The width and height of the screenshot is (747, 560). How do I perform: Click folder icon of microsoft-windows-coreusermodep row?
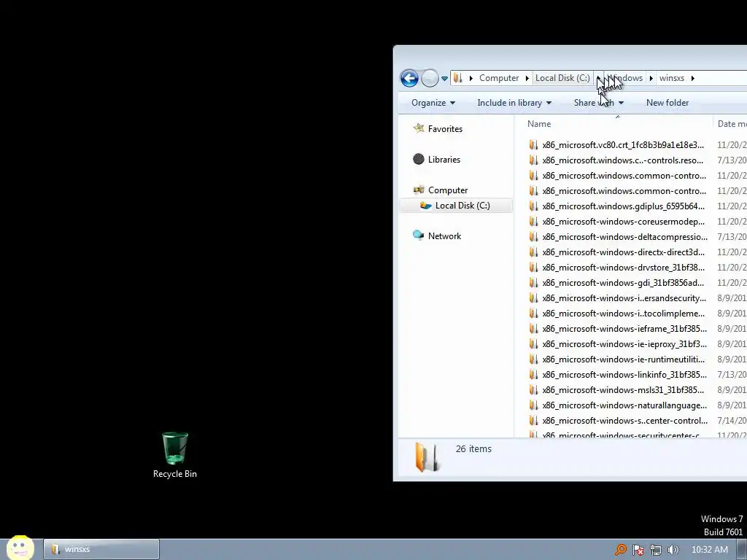pyautogui.click(x=533, y=222)
